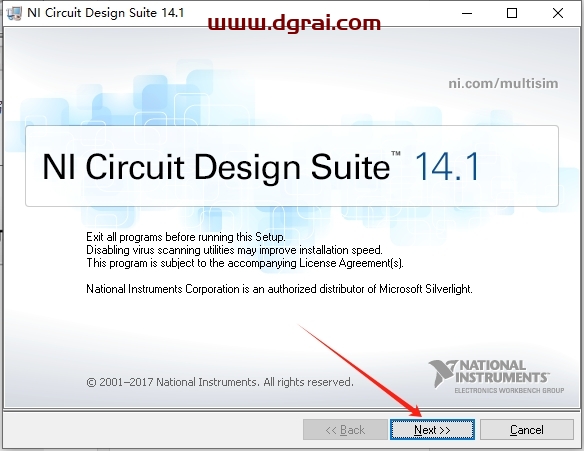
Task: Click the ni.com/multisim address text
Action: point(503,83)
